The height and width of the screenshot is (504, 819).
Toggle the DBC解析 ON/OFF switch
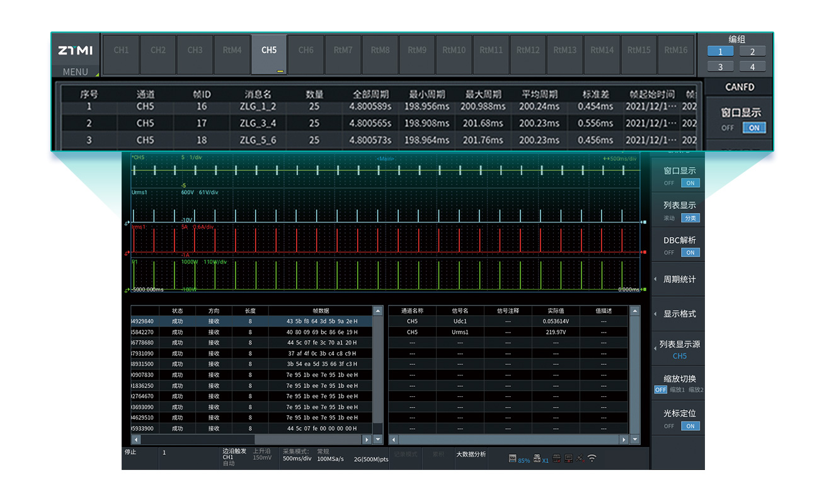pyautogui.click(x=690, y=253)
